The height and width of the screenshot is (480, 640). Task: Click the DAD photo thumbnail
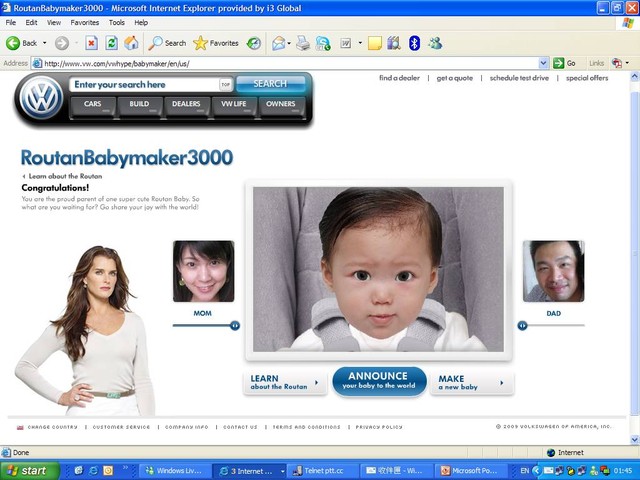pyautogui.click(x=553, y=271)
